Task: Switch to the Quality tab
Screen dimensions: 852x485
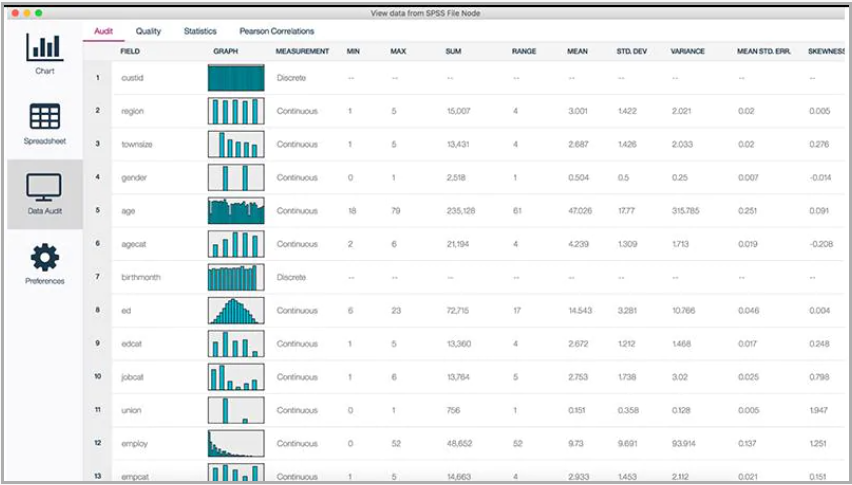Action: 148,31
